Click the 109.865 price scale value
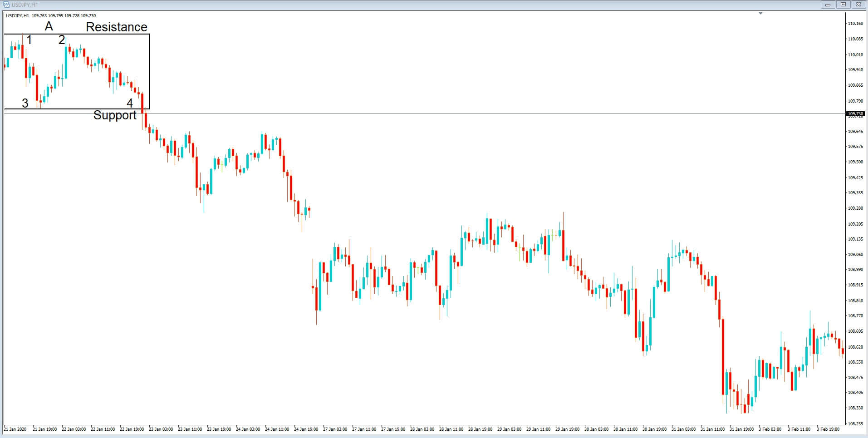The image size is (868, 438). click(x=855, y=85)
